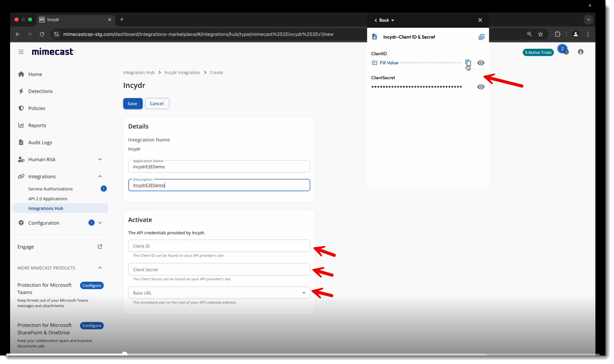Viewport: 614px width, 364px height.
Task: Open the hamburger menu beside the Mimecast logo
Action: point(21,52)
